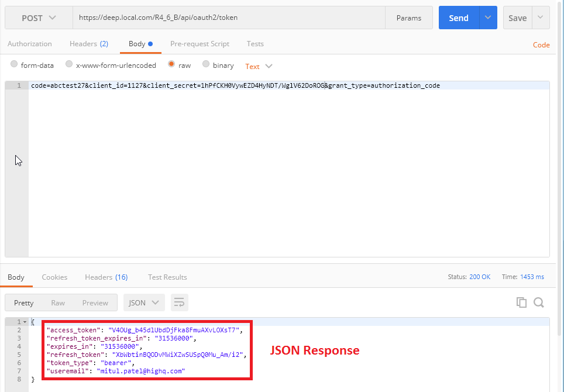Choose the binary body option
This screenshot has height=392, width=564.
(x=206, y=65)
